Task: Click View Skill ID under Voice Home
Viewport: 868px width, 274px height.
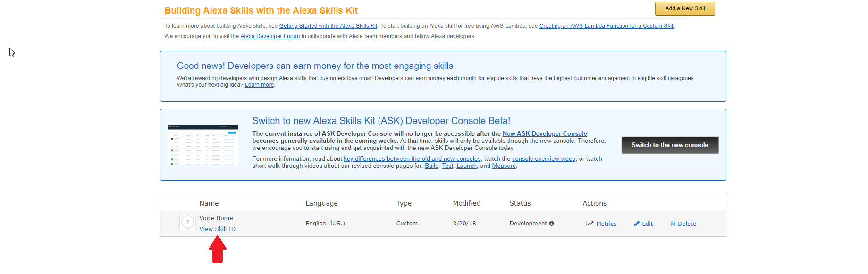Action: point(217,229)
